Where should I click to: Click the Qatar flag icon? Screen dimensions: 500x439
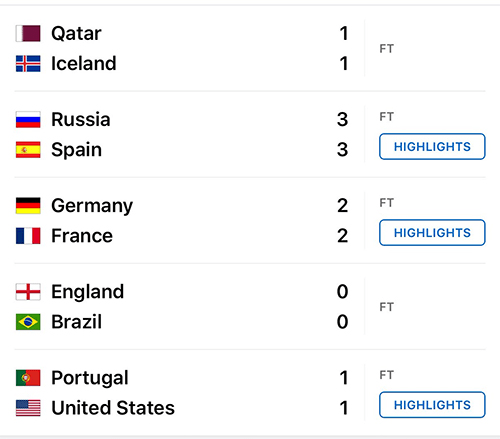click(x=28, y=33)
